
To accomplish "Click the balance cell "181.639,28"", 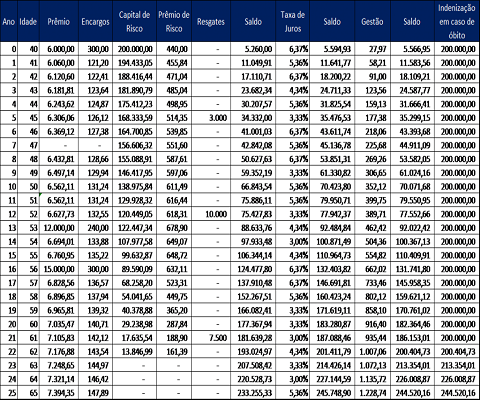I will point(255,338).
